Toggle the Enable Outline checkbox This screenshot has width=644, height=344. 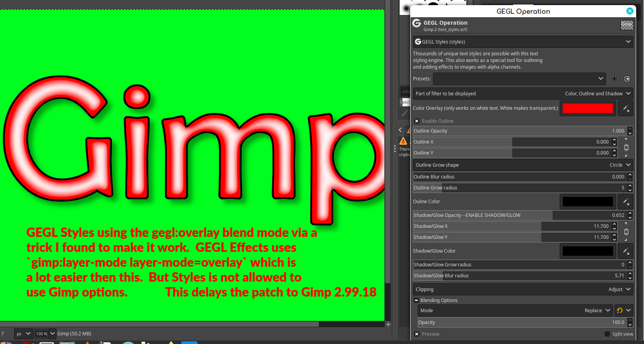click(417, 121)
